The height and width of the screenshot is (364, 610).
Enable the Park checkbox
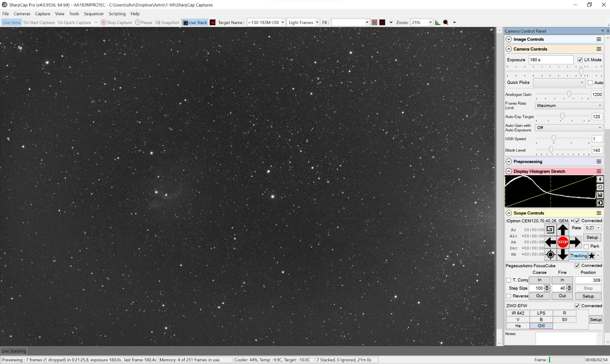[586, 246]
